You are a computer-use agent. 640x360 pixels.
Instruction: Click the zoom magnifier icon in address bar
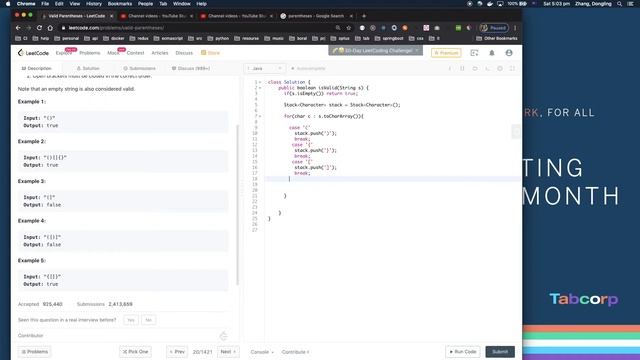tap(338, 28)
